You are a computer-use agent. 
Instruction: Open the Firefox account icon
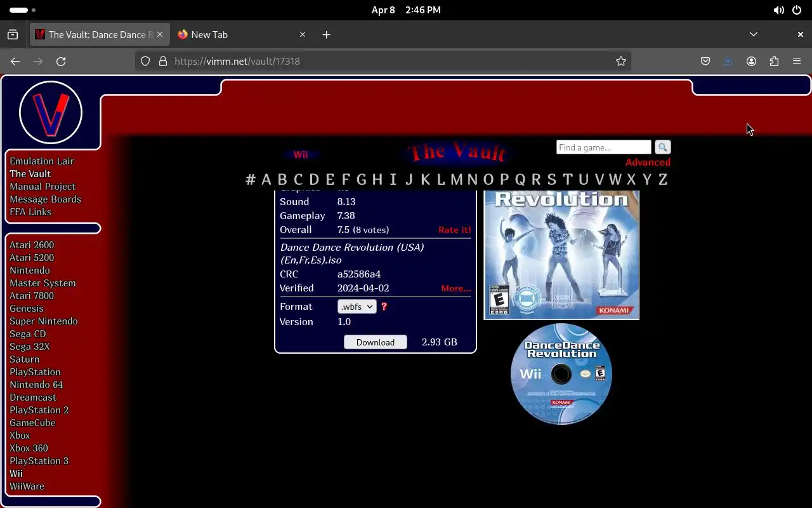coord(751,61)
